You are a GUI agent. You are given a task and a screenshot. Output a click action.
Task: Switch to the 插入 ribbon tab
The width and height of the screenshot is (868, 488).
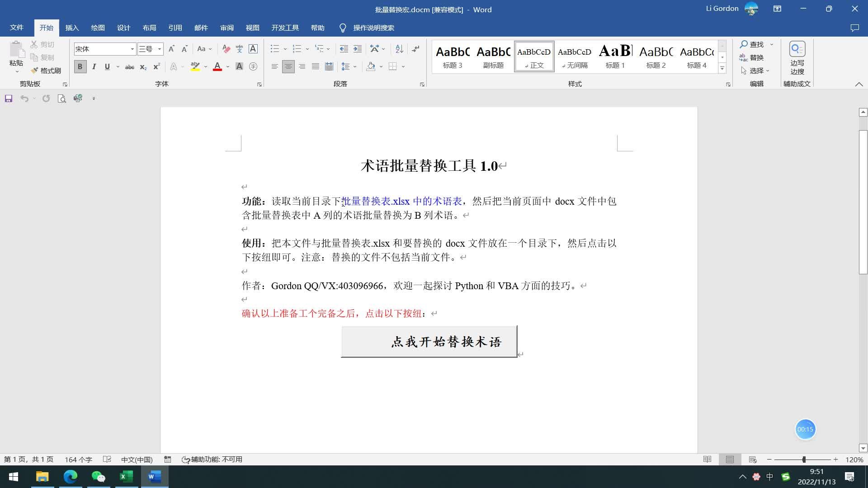point(72,28)
